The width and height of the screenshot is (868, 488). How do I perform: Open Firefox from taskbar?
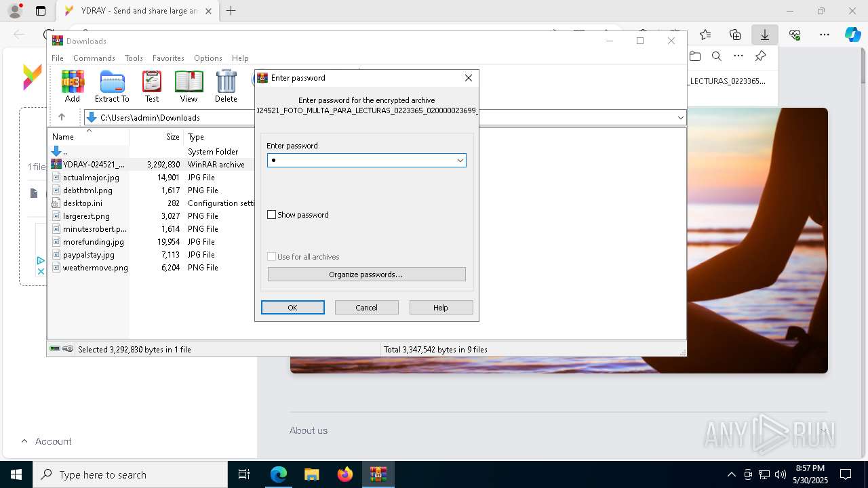click(x=345, y=474)
